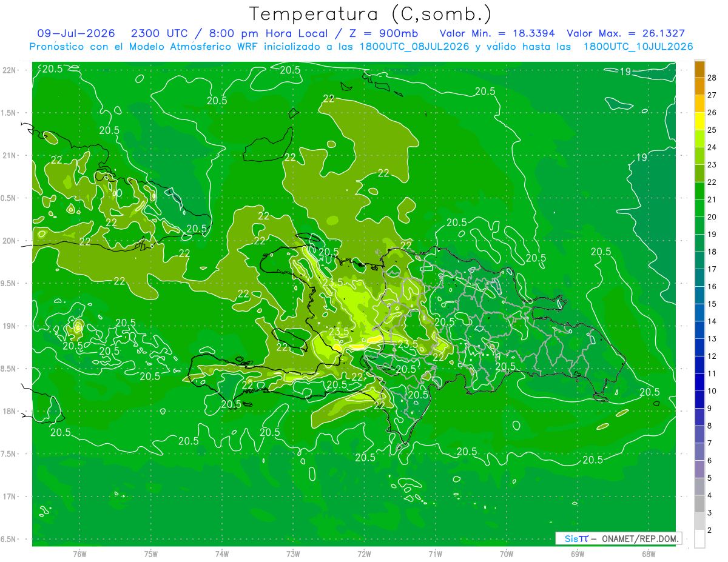Click the number 18 on the color scale
728x562 pixels.
pyautogui.click(x=712, y=252)
